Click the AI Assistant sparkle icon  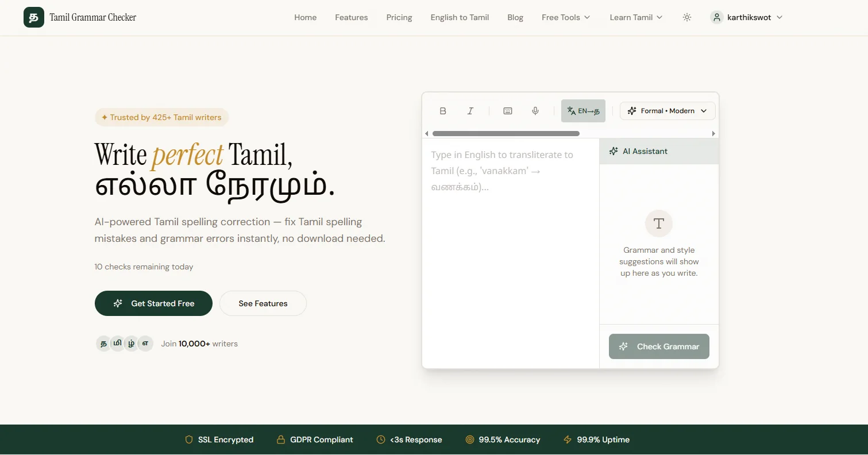click(x=613, y=151)
